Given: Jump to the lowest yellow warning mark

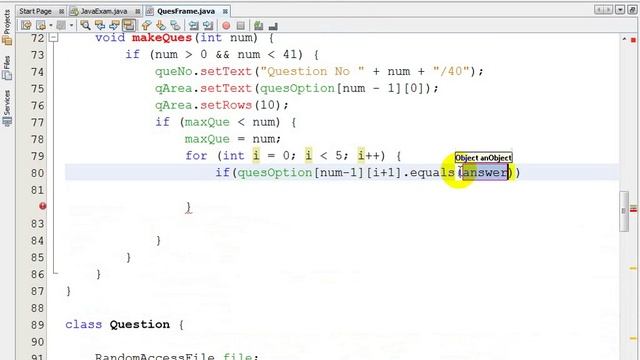Looking at the screenshot, I should [x=633, y=338].
